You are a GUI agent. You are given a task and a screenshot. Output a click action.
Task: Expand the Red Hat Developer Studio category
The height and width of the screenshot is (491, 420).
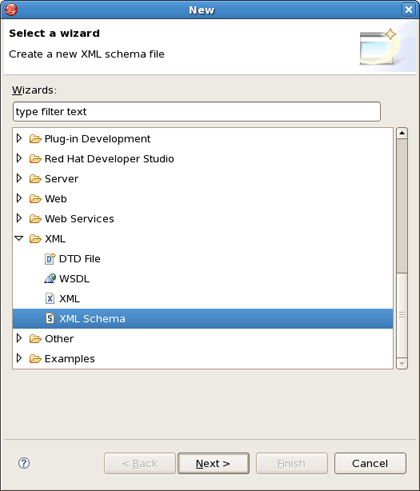coord(19,158)
